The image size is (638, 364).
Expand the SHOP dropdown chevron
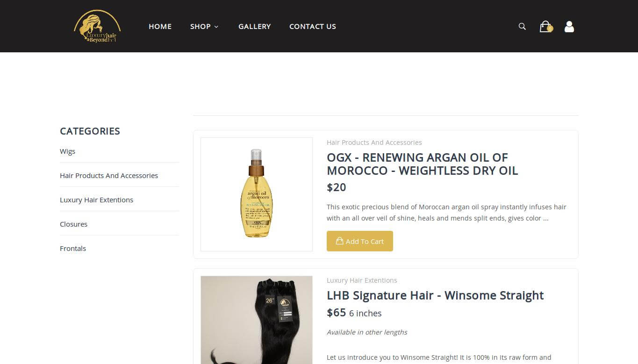pos(216,27)
